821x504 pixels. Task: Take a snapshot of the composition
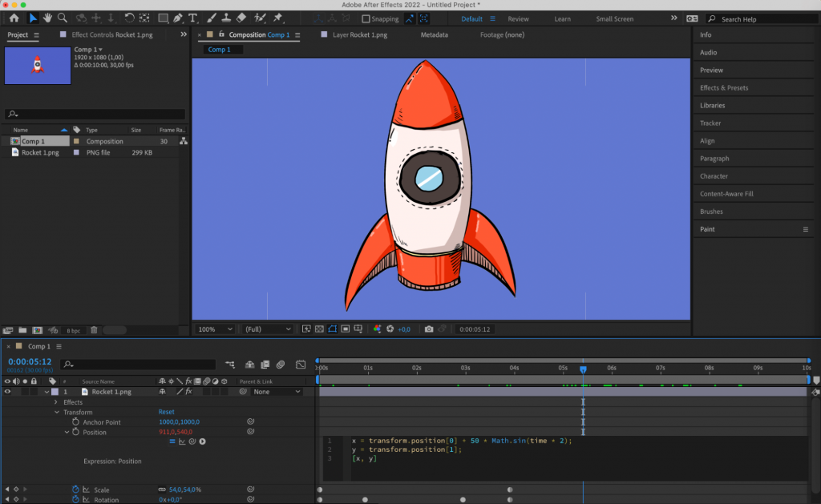pyautogui.click(x=428, y=329)
